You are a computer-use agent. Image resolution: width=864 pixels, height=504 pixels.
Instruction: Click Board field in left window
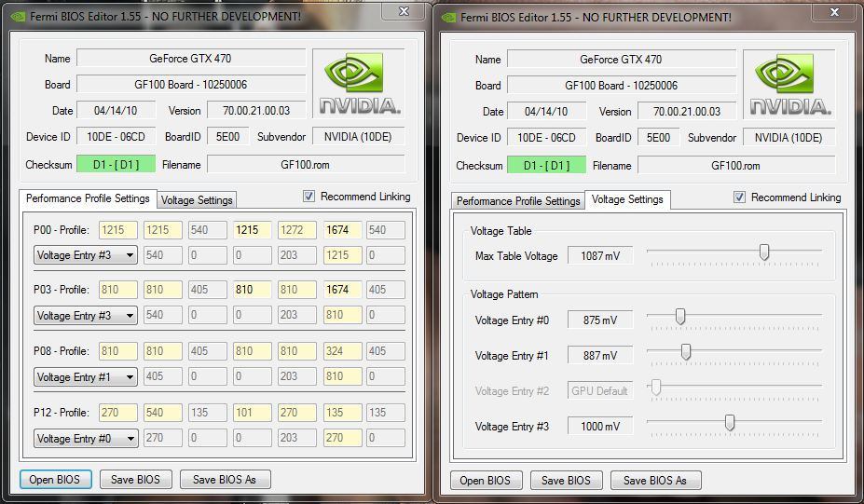(191, 84)
